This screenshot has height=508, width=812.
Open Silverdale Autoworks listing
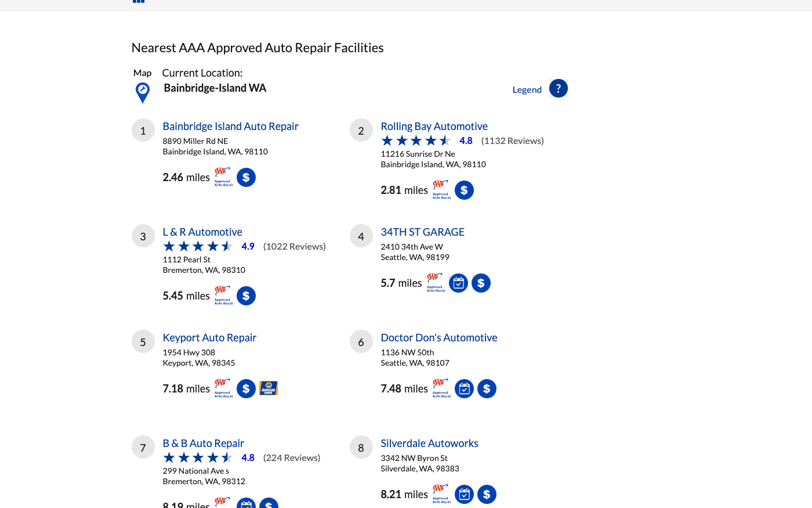(x=429, y=443)
